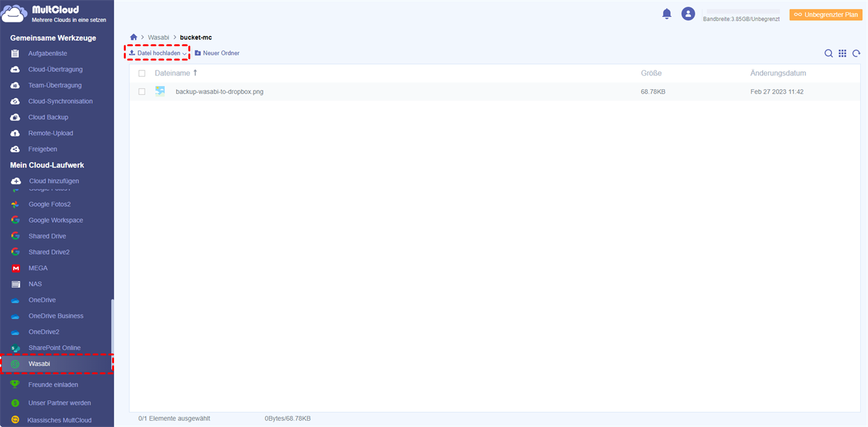Select OneDrive2 in sidebar

point(44,332)
